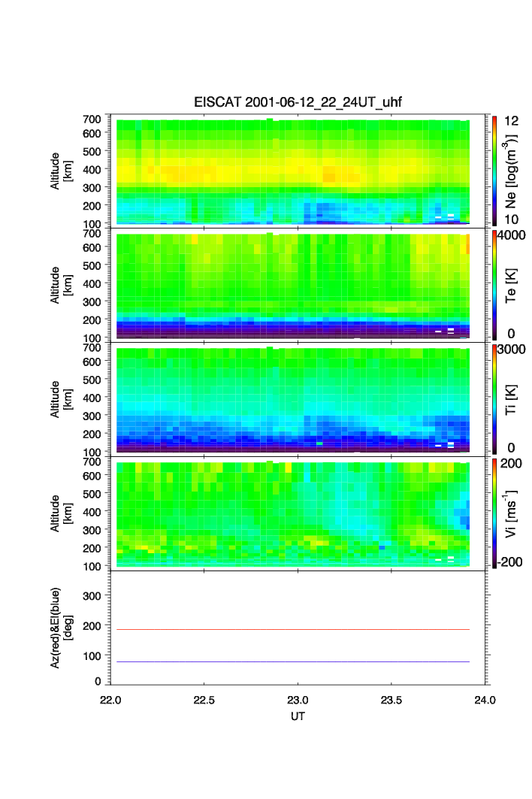Click the blue elevation line near 77 degrees

click(x=293, y=661)
